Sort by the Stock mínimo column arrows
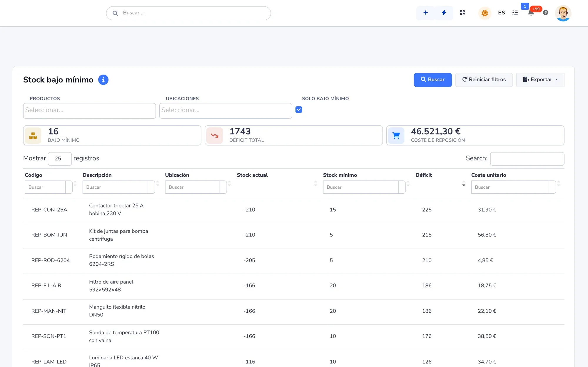588x367 pixels. (408, 184)
